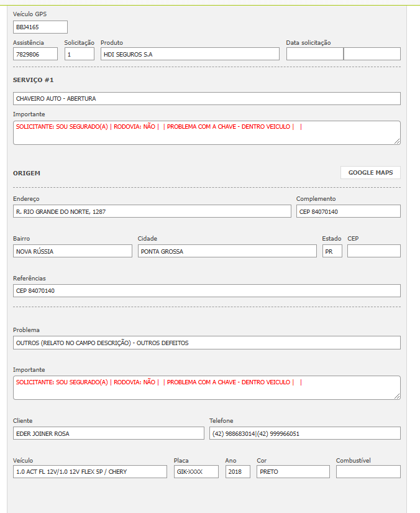Screen dimensions: 420x513
Task: Select the Assistência number field
Action: click(x=35, y=54)
